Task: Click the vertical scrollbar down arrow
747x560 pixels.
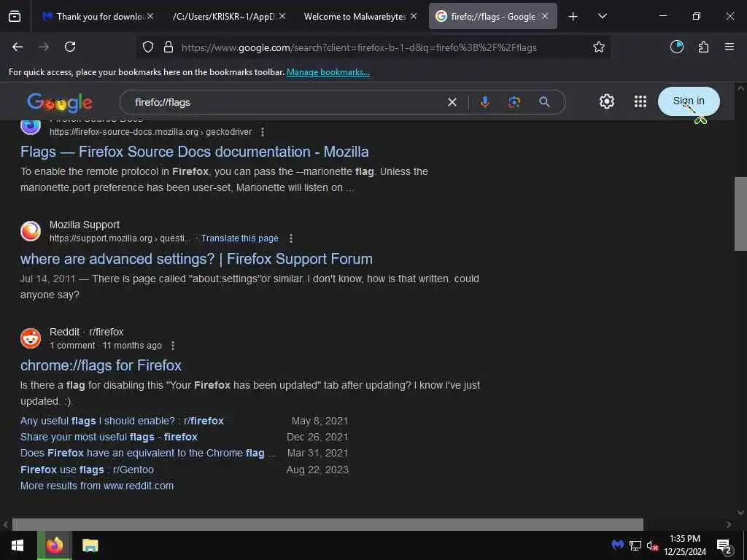Action: 740,513
